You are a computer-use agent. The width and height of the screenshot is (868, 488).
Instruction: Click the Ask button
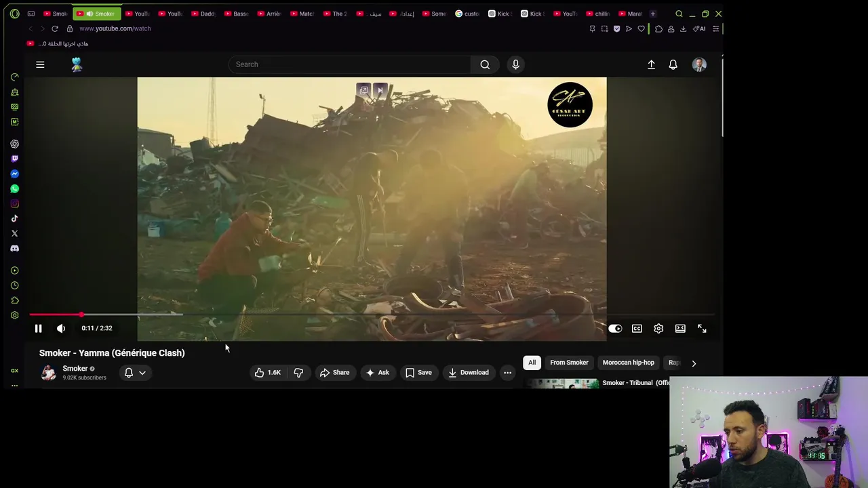(x=377, y=372)
